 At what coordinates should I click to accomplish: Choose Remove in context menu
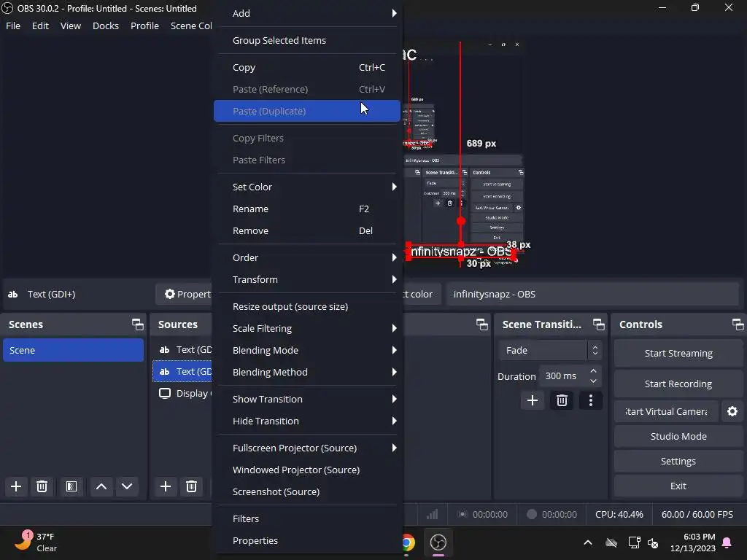(x=307, y=231)
